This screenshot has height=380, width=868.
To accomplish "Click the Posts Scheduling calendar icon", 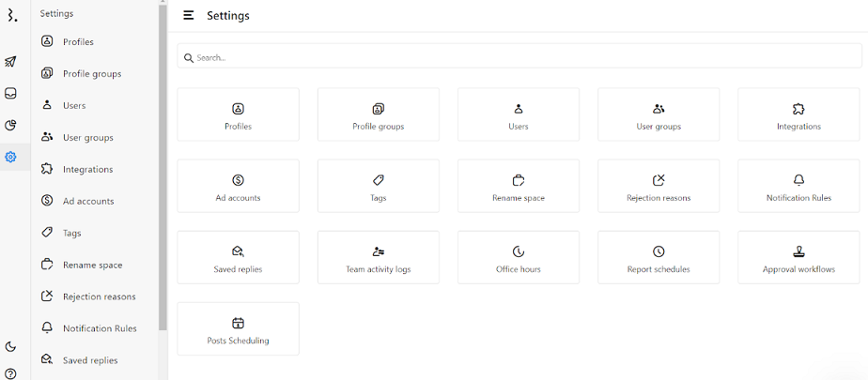I will (238, 323).
